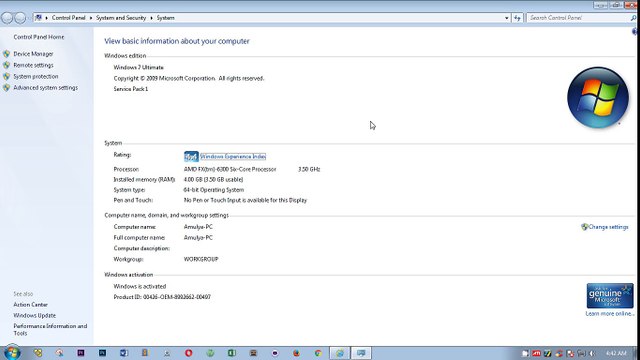Click the Windows 7 Ultimate edition text
Screen dimensions: 640x360
pyautogui.click(x=139, y=68)
